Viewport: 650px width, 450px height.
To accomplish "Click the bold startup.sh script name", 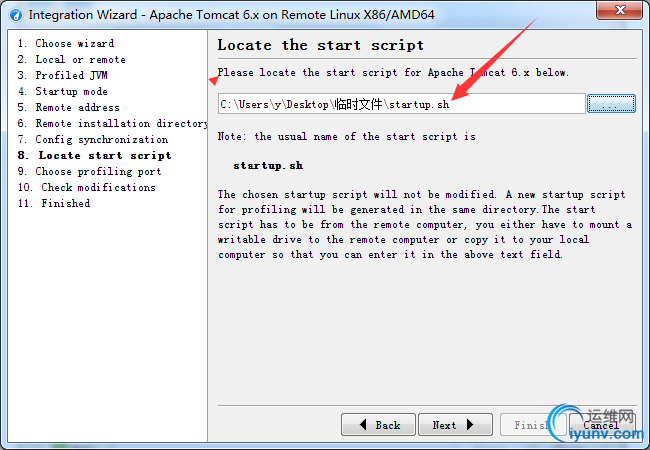I will [268, 166].
